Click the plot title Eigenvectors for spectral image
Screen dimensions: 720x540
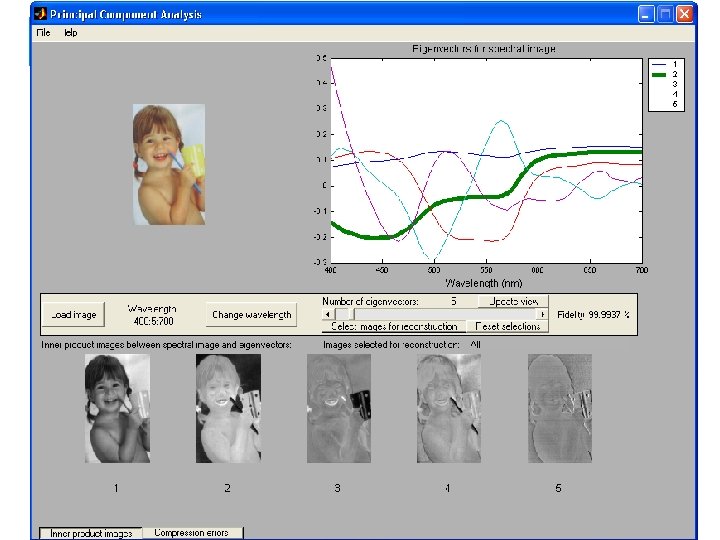(484, 49)
